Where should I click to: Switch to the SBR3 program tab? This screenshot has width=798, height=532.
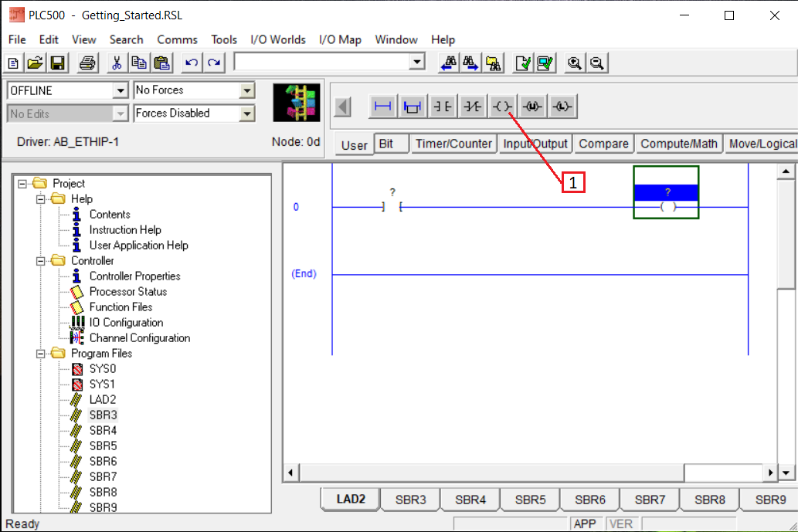tap(411, 500)
